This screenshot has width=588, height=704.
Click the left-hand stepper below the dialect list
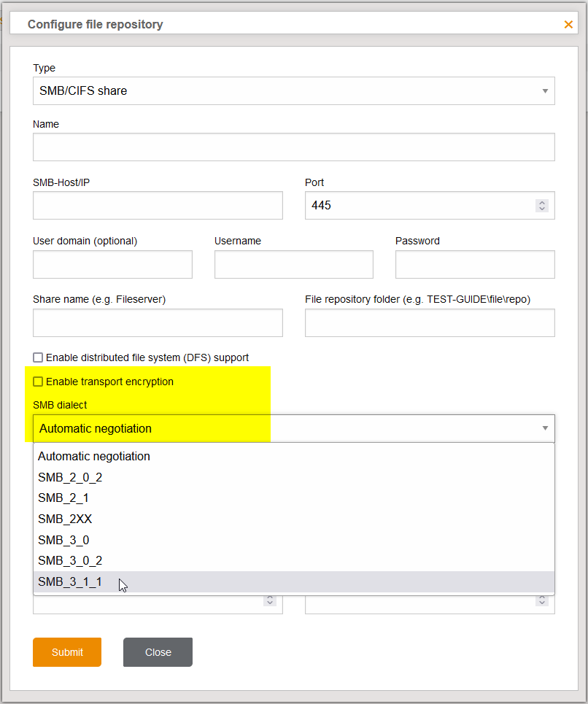click(x=269, y=600)
